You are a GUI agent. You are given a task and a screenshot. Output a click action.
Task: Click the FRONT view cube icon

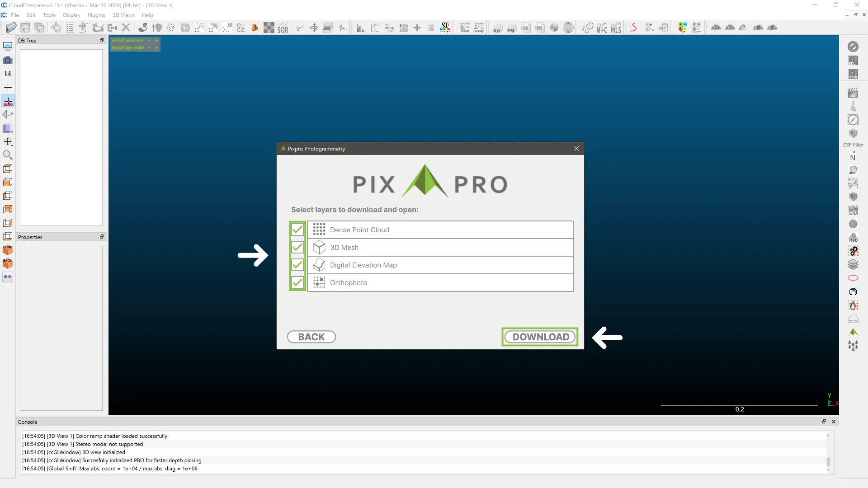pos(8,250)
